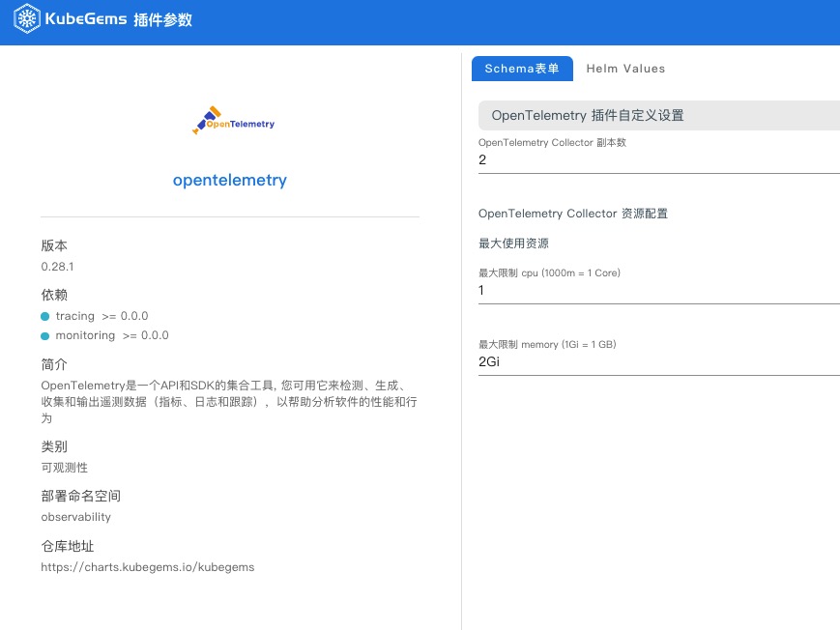Click the observability namespace value

(76, 517)
